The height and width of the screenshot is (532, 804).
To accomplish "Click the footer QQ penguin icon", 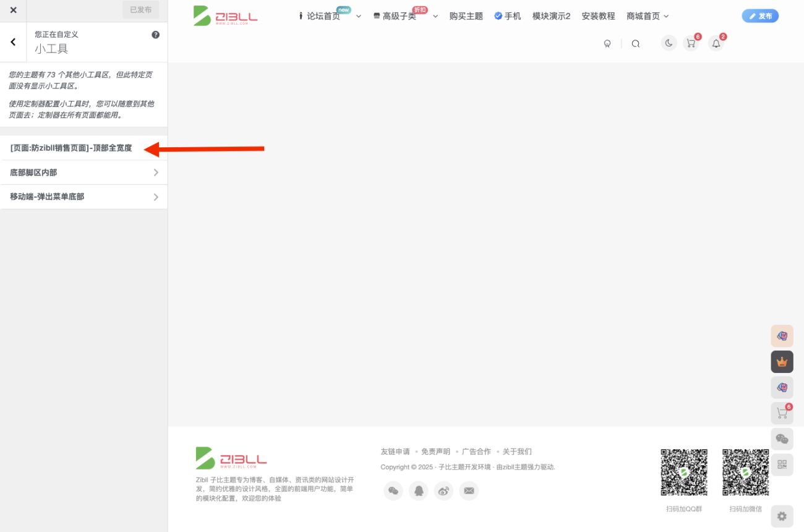I will [x=419, y=491].
